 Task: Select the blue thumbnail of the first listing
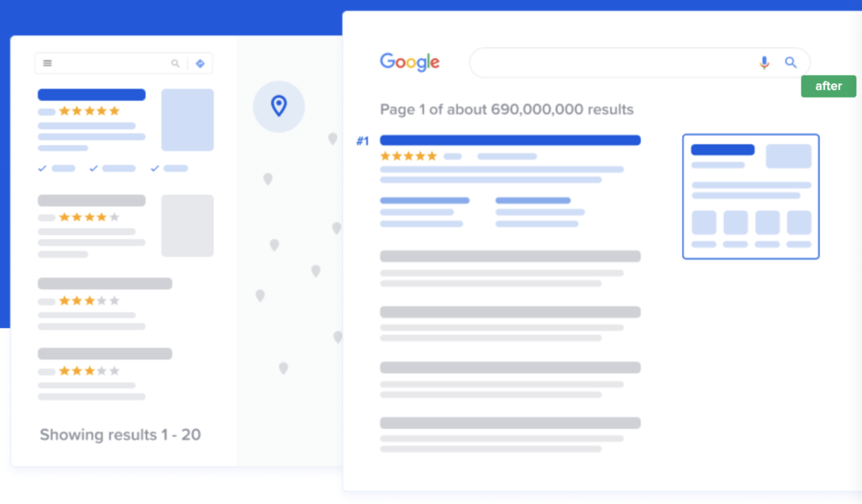[187, 119]
